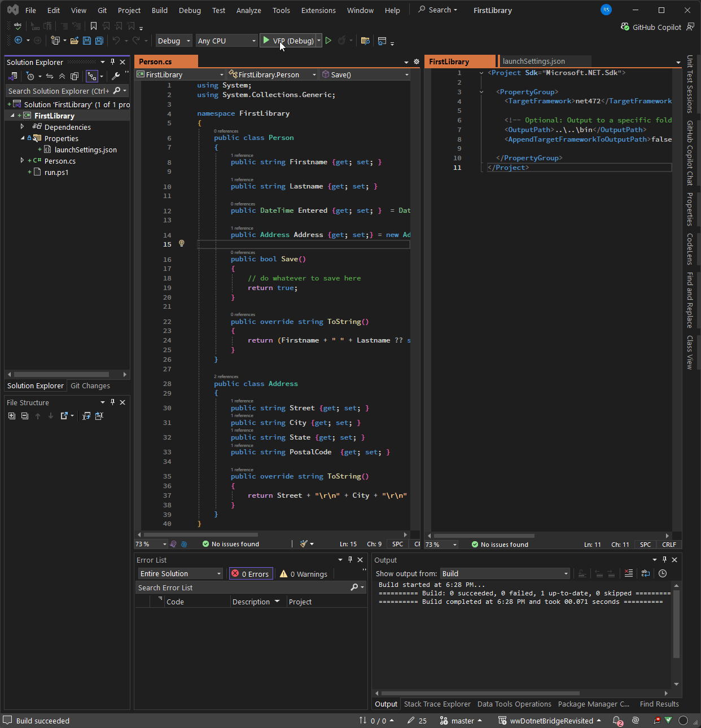Expand the Dependencies tree node
The image size is (701, 728).
pos(23,127)
